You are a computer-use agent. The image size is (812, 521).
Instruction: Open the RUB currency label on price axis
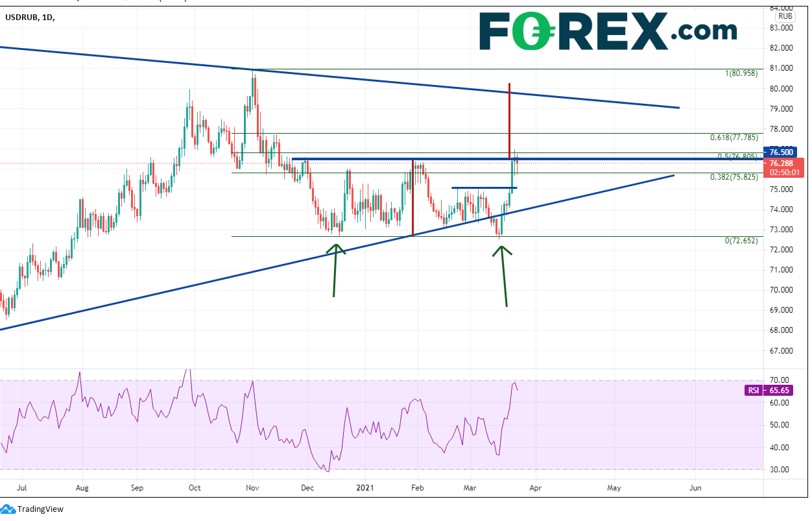(x=785, y=16)
